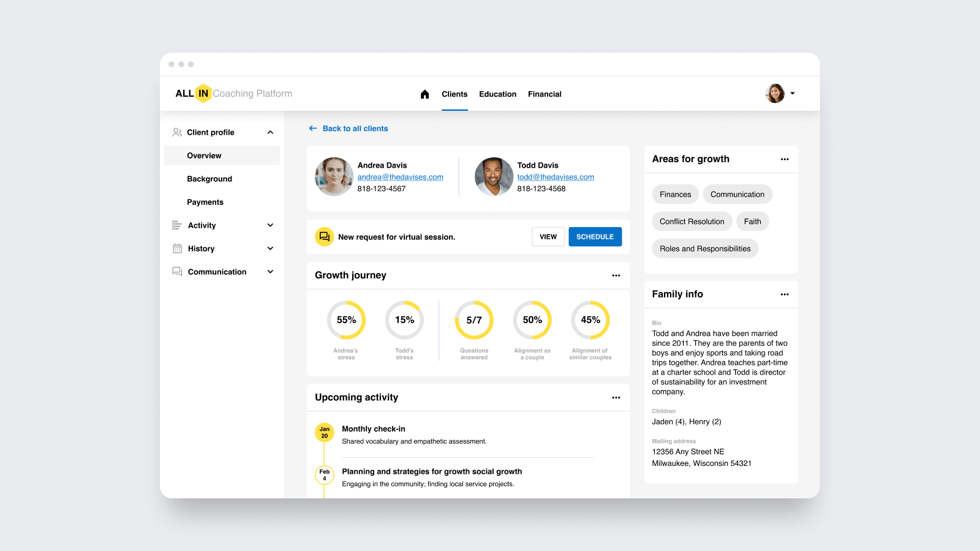The width and height of the screenshot is (980, 551).
Task: Open Upcoming activity three-dot menu
Action: click(616, 398)
